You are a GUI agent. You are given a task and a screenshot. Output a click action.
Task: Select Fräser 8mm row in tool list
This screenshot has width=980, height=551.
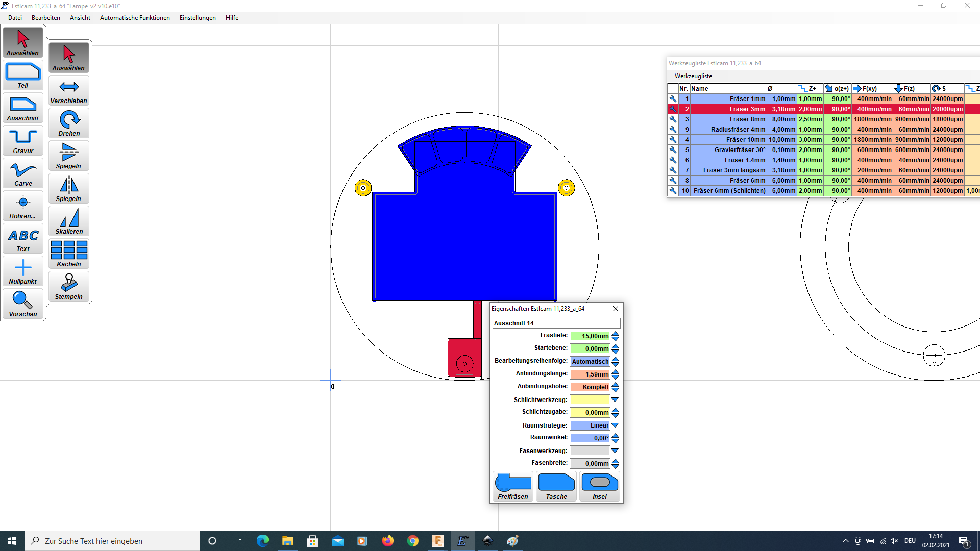[x=747, y=119]
